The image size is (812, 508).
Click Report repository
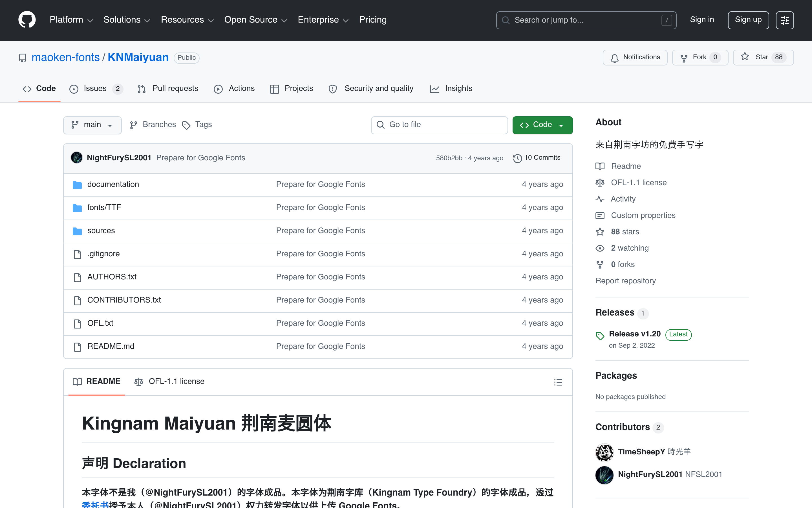pos(625,281)
